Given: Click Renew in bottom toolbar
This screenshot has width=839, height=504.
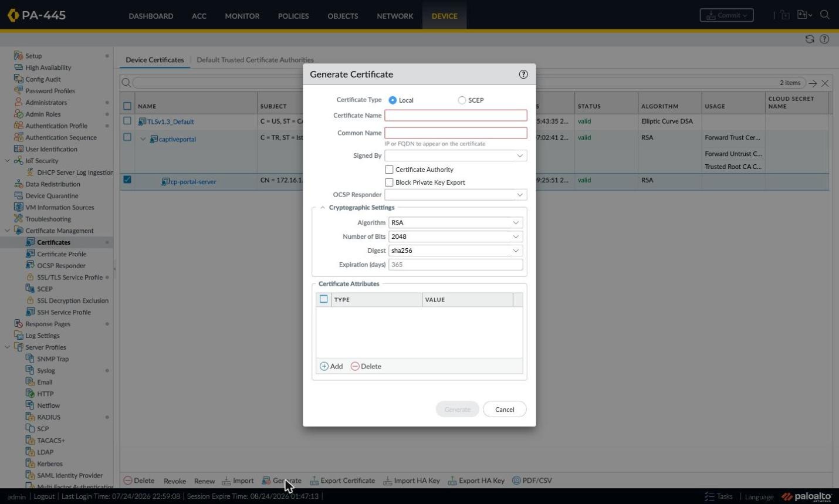Looking at the screenshot, I should coord(204,481).
